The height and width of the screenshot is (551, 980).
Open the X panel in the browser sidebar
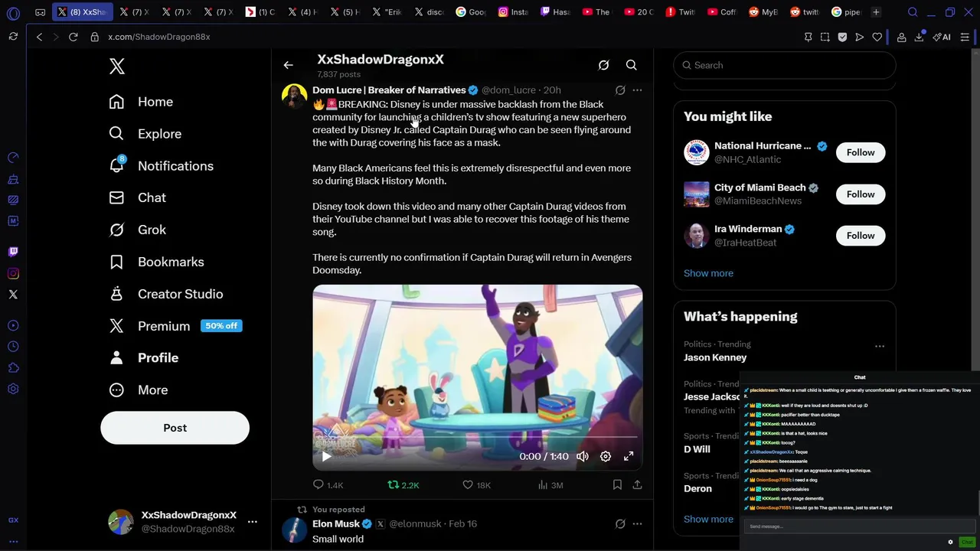[x=13, y=295]
